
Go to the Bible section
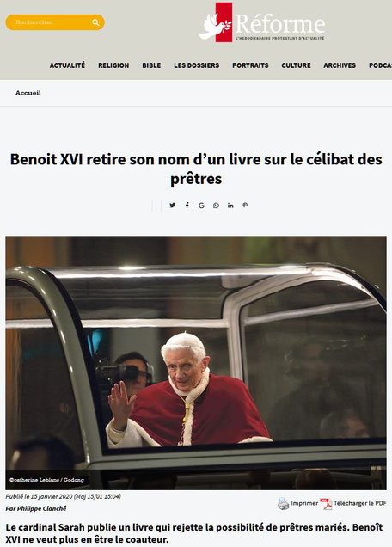tap(151, 65)
